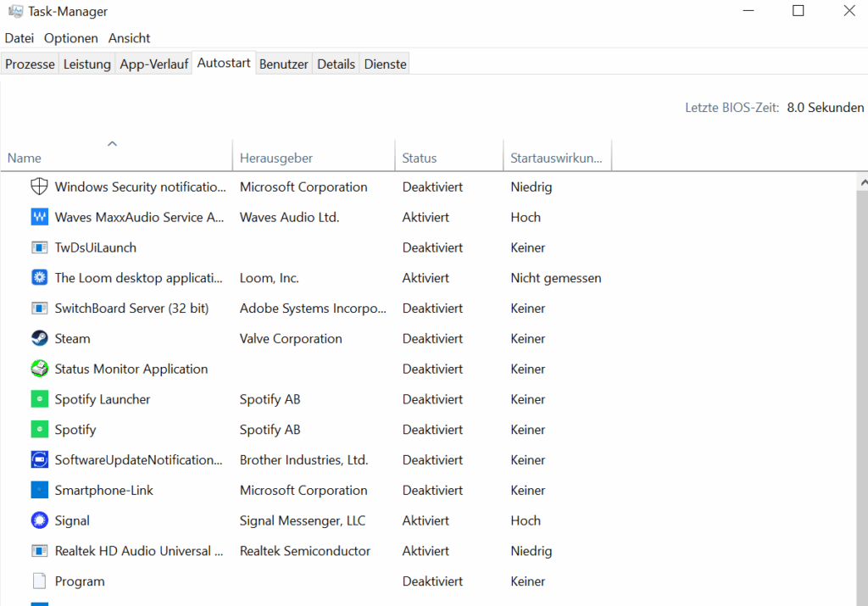Switch to the Prozesse tab
The image size is (868, 606).
30,64
